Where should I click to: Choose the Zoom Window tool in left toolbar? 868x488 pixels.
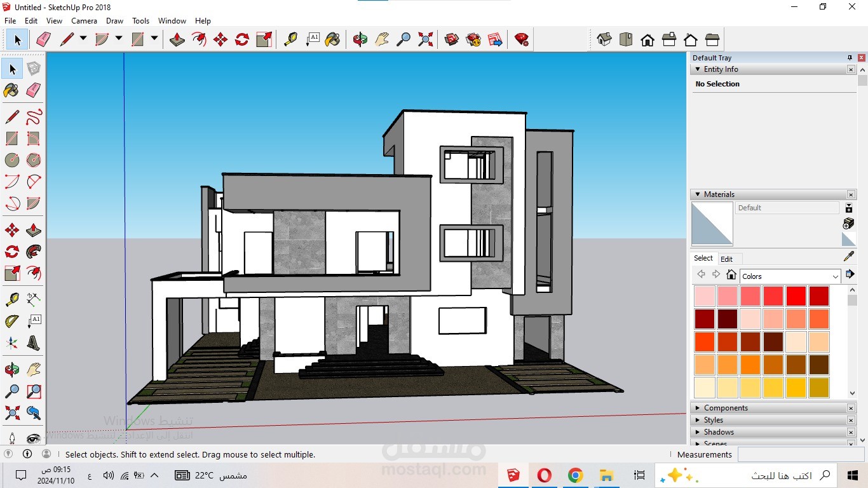coord(34,391)
